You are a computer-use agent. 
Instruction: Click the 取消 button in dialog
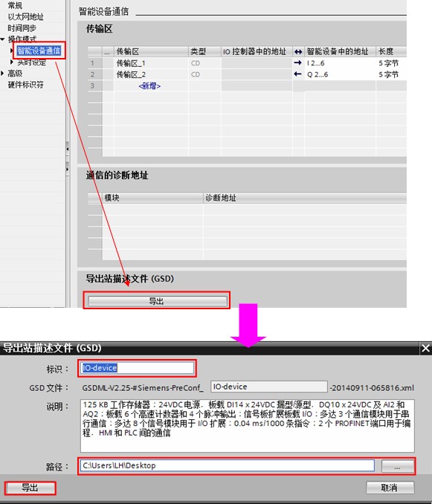pyautogui.click(x=390, y=488)
